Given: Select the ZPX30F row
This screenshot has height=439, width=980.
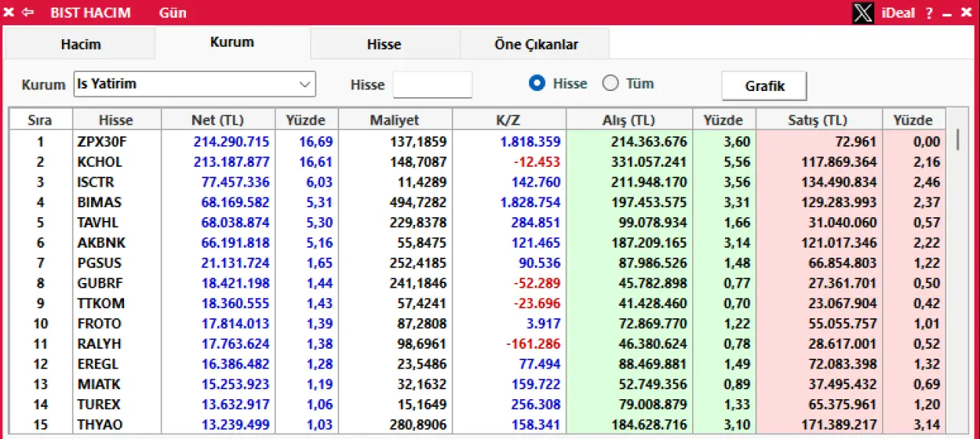Looking at the screenshot, I should [477, 141].
